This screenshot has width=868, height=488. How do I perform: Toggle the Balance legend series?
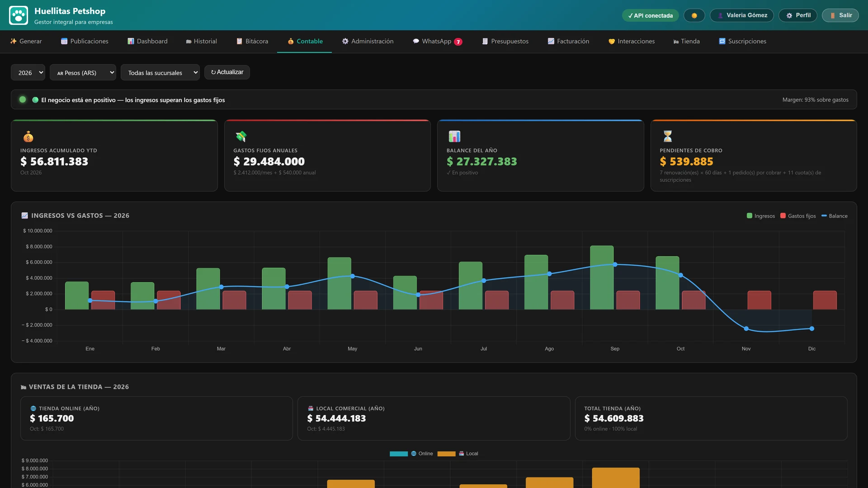point(835,216)
